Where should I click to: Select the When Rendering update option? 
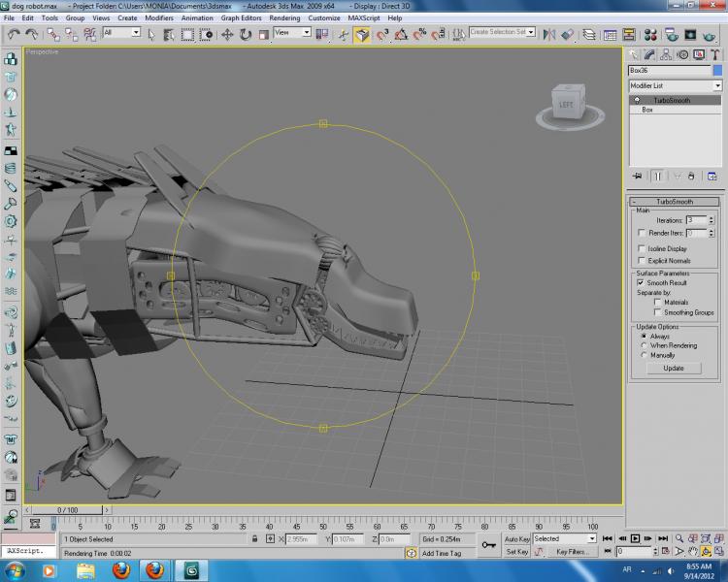pyautogui.click(x=645, y=345)
